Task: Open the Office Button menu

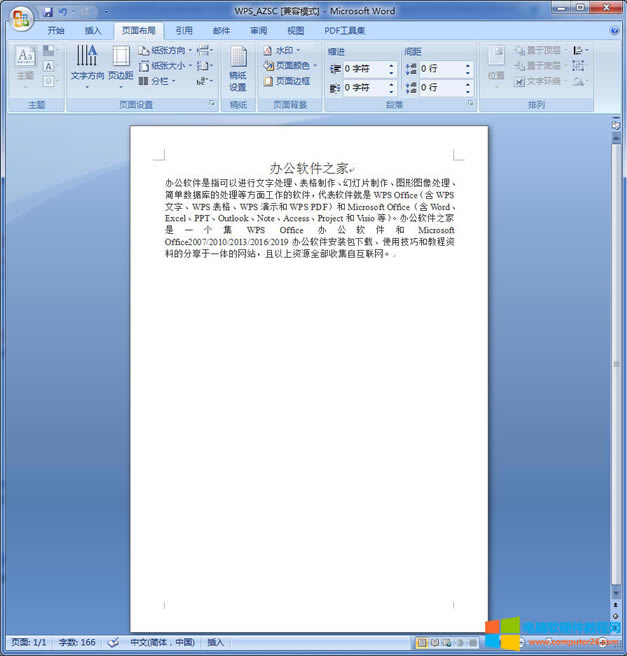Action: point(21,18)
